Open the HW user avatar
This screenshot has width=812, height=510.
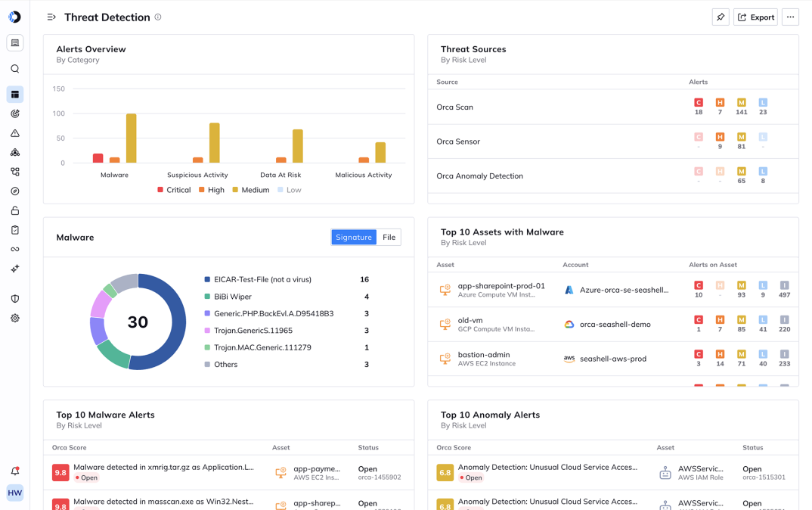coord(15,493)
